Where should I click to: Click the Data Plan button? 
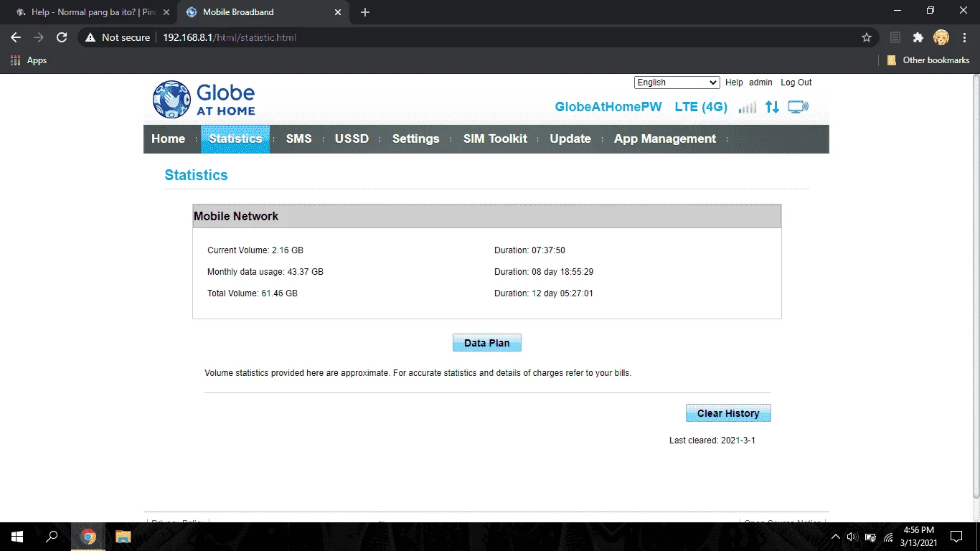point(487,343)
